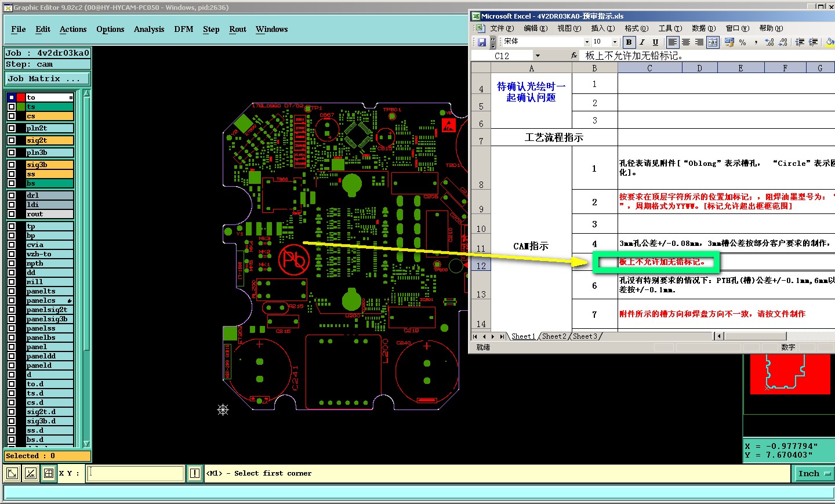Viewport: 835px width, 504px height.
Task: Apply Align Right in Excel toolbar
Action: pos(699,42)
